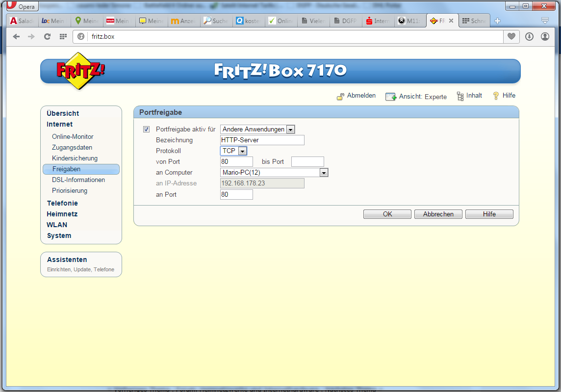Open System section in sidebar
Image resolution: width=561 pixels, height=392 pixels.
[x=59, y=235]
